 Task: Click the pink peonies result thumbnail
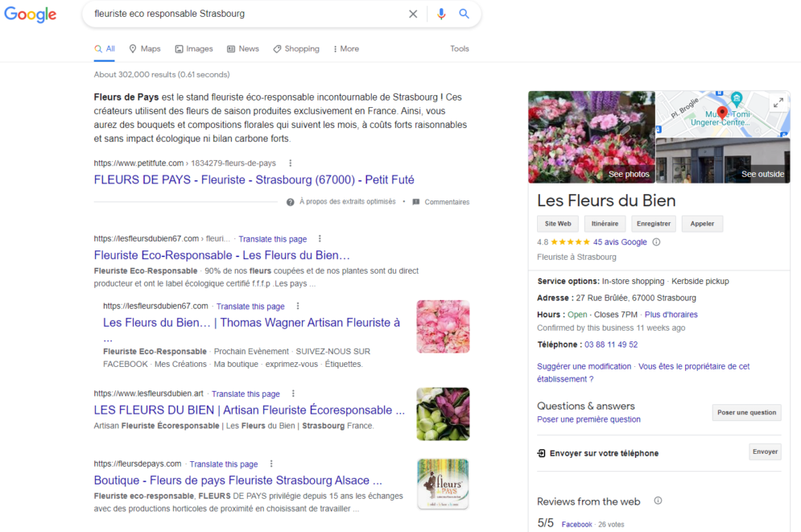click(x=443, y=327)
